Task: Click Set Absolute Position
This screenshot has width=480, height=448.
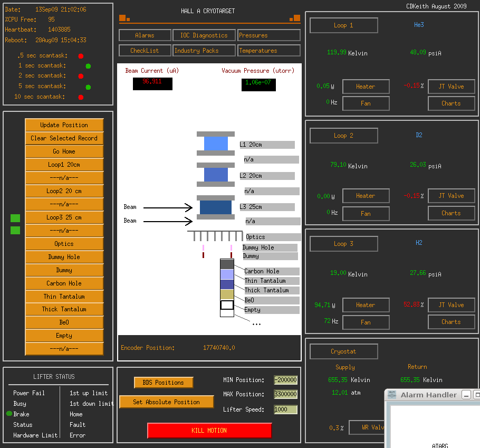Action: coord(166,402)
